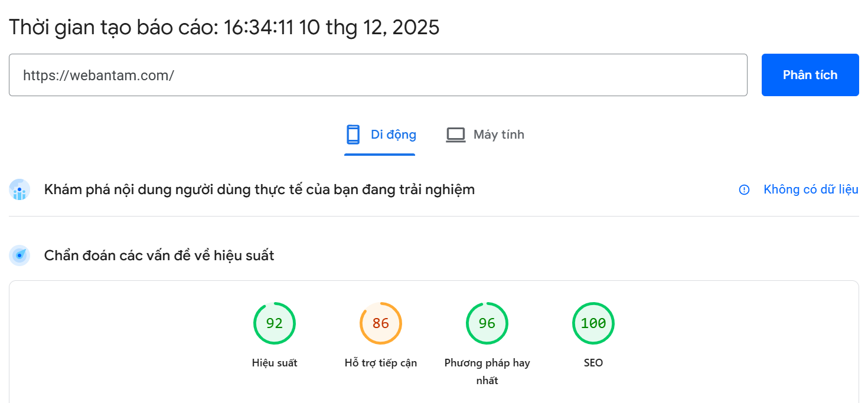The width and height of the screenshot is (868, 403).
Task: Click the performance diagnostics radar icon
Action: click(x=19, y=255)
